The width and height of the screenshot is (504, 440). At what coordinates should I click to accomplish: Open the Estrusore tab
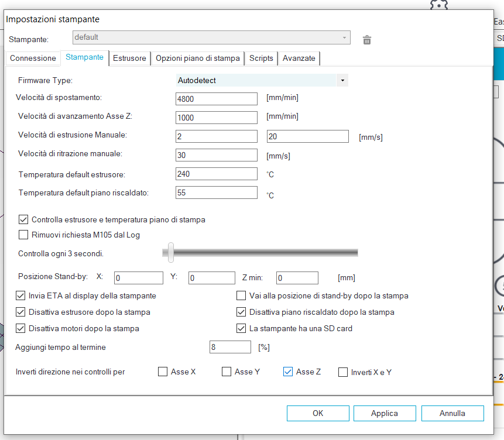pos(129,59)
